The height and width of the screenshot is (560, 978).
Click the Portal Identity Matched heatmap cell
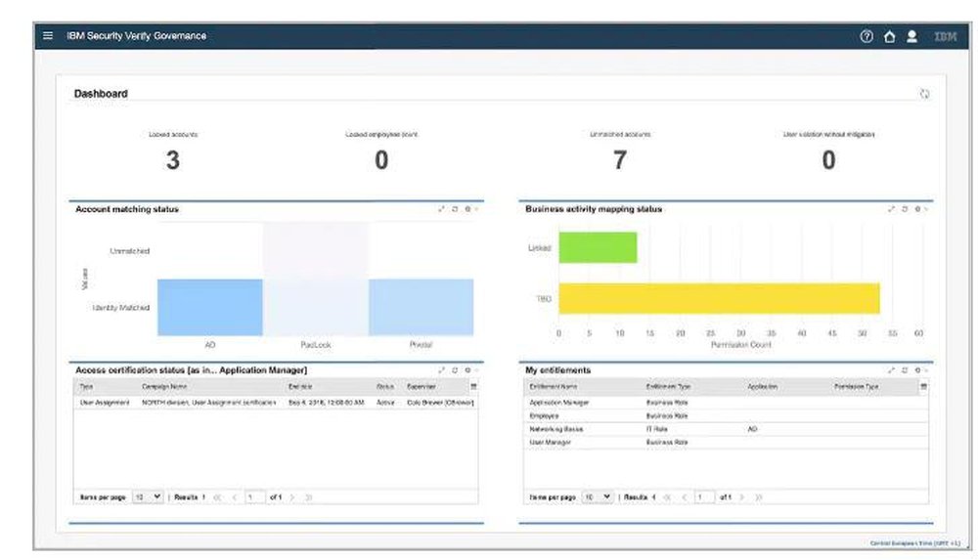click(421, 308)
